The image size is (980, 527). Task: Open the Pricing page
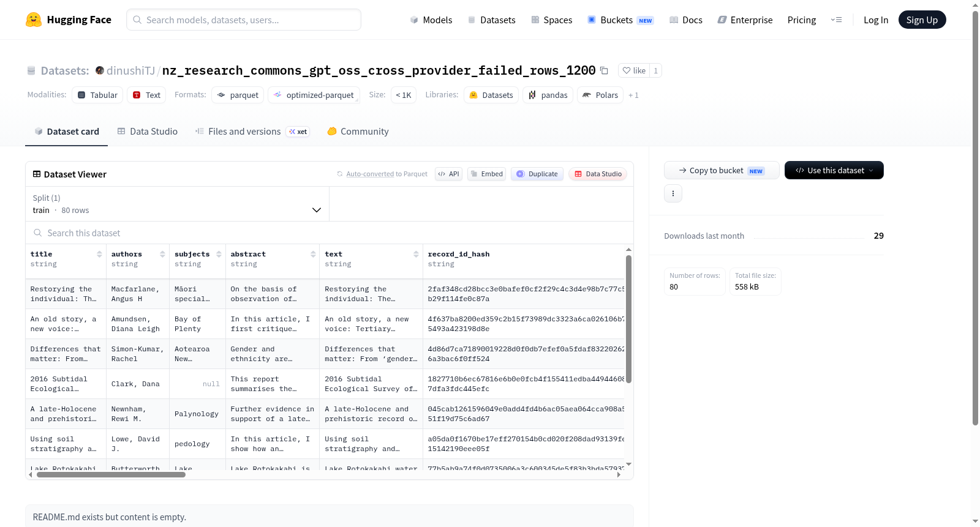(802, 20)
